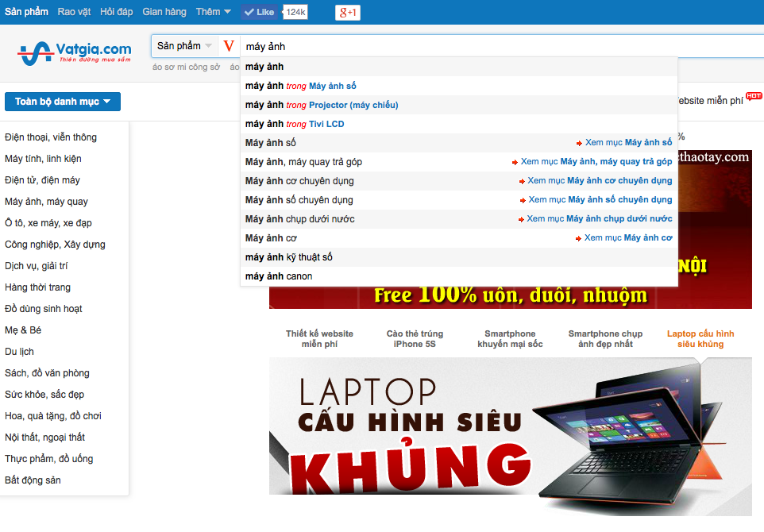The image size is (764, 532).
Task: Select the Smartphone khuyến mại sốc tab
Action: (510, 339)
